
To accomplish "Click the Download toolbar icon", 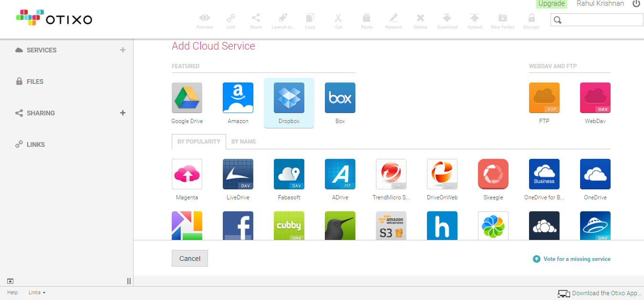I will 447,21.
